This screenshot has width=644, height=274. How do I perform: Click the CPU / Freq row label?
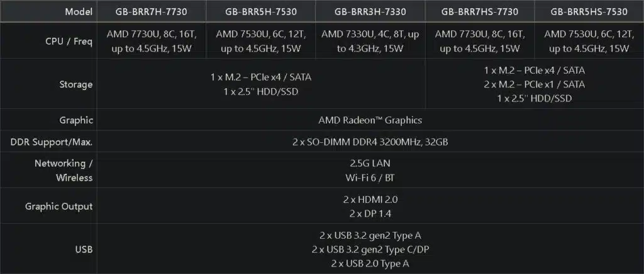coord(69,42)
